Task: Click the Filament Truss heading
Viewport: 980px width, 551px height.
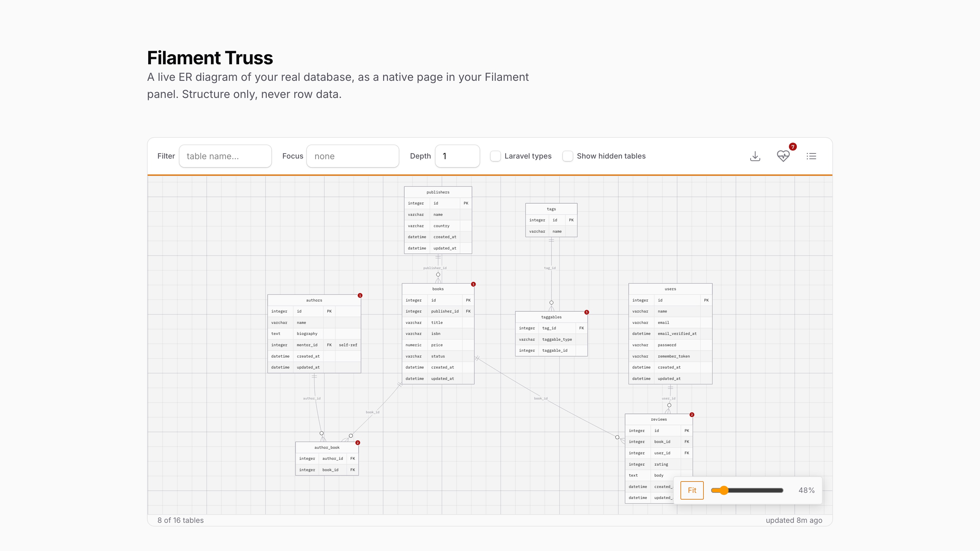Action: pyautogui.click(x=210, y=58)
